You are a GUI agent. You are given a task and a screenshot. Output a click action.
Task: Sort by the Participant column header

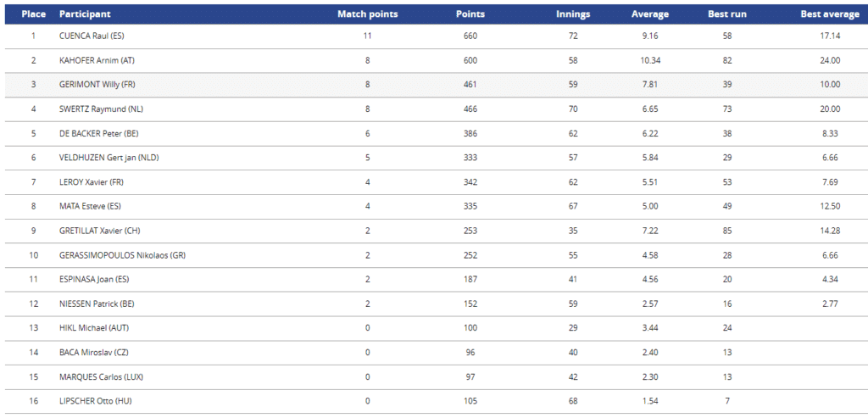coord(85,14)
